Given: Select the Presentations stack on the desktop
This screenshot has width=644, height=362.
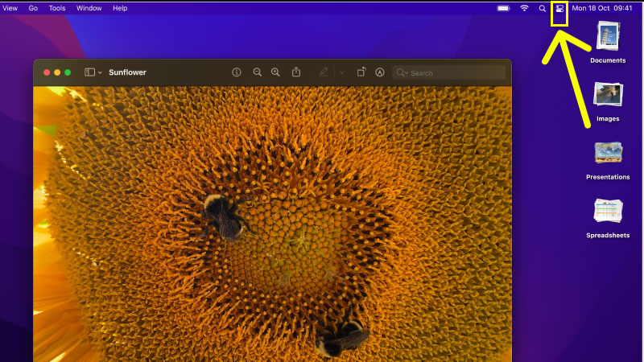Looking at the screenshot, I should tap(608, 160).
